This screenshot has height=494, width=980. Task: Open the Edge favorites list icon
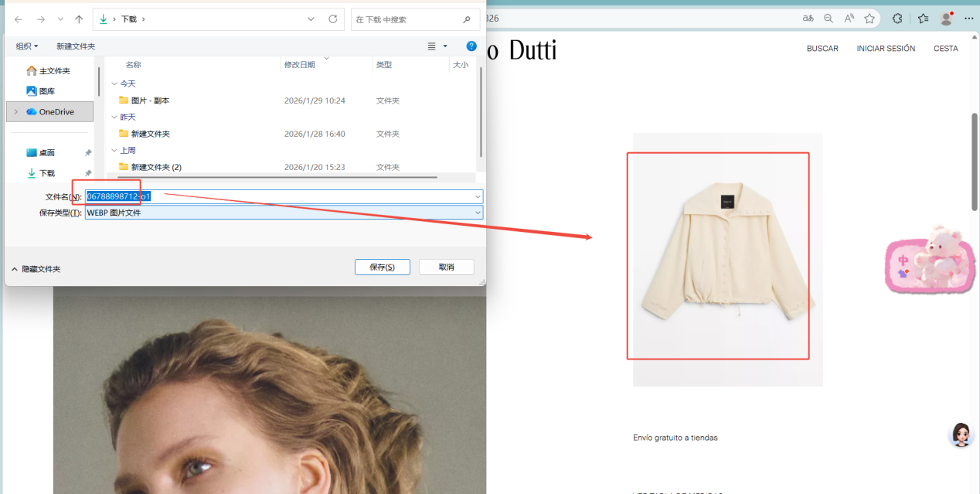923,19
